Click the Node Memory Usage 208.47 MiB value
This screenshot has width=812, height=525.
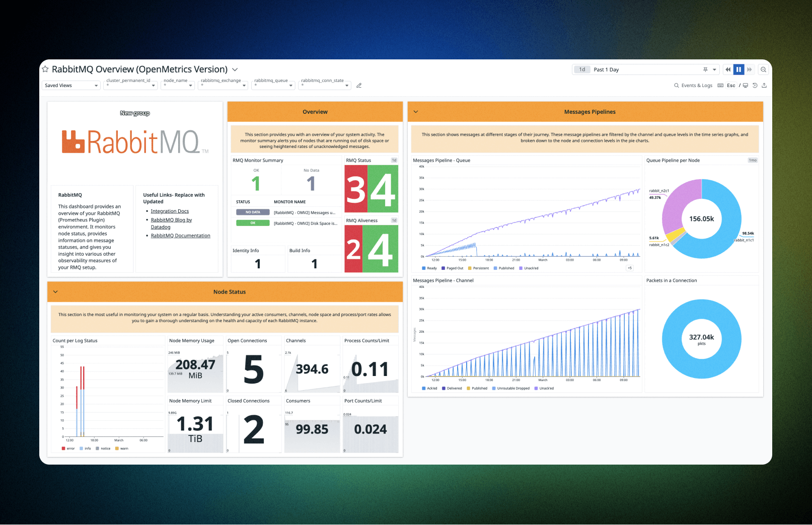195,369
